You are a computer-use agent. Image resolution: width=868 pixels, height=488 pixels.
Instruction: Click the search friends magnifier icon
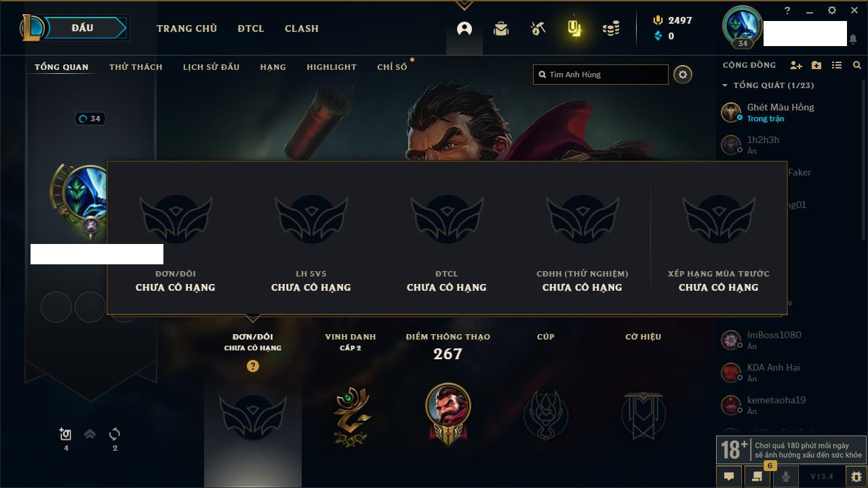point(857,65)
